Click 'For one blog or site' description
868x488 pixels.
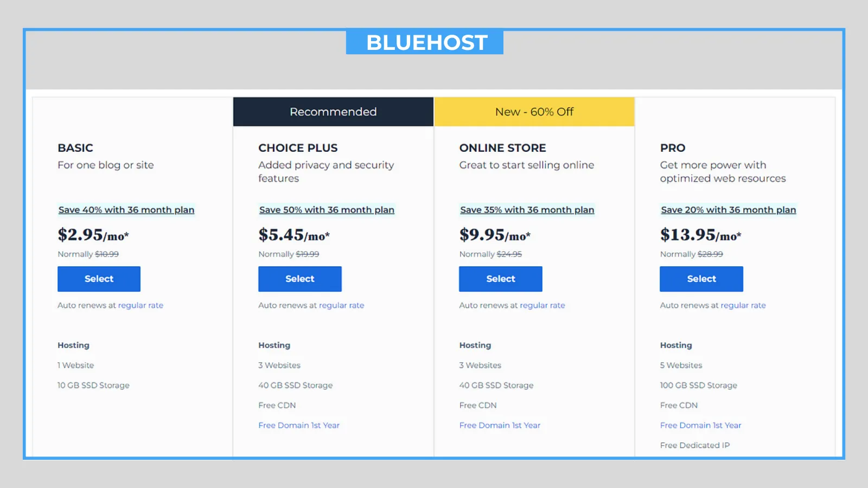pyautogui.click(x=106, y=165)
